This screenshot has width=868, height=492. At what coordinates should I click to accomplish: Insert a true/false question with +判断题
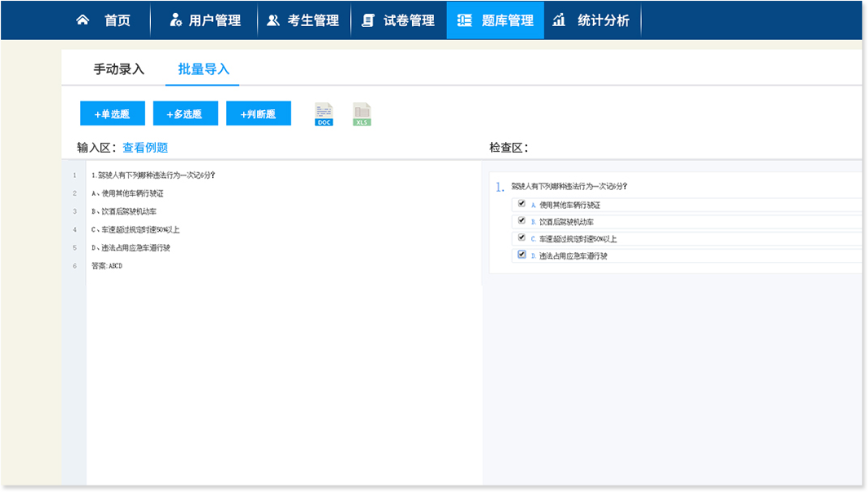click(258, 114)
